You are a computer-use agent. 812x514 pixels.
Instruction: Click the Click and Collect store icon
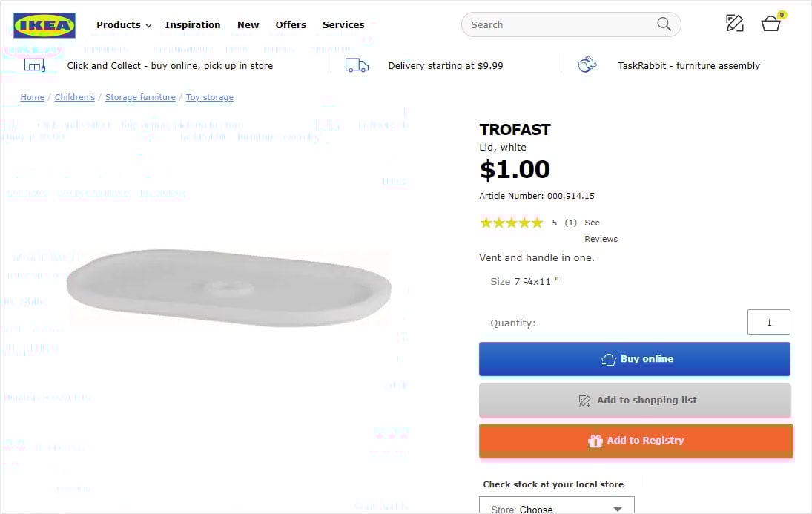point(35,65)
